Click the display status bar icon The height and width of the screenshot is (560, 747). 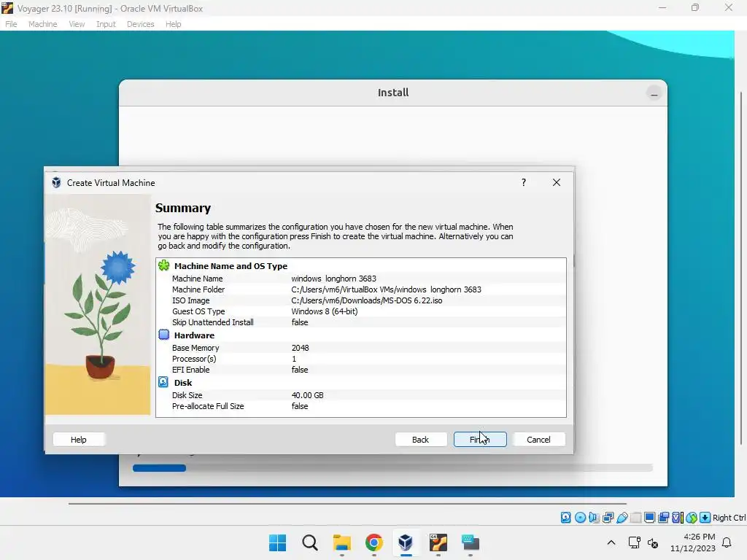tap(649, 518)
